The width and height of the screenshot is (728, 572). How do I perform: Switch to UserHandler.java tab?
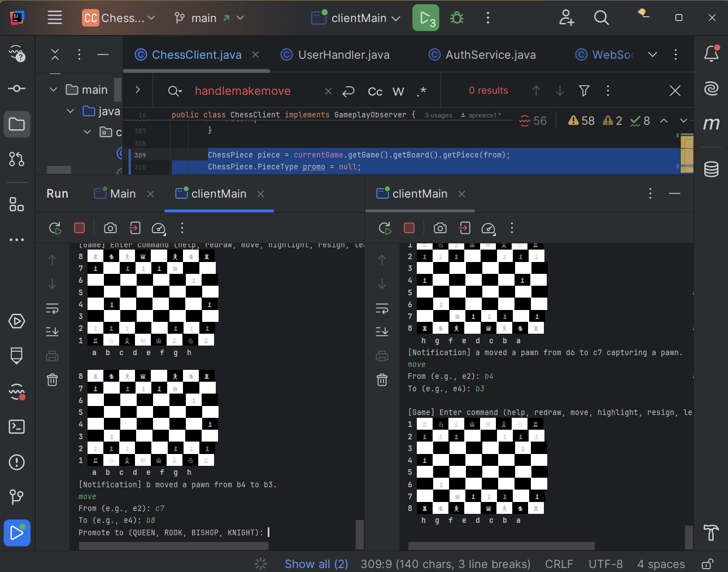(x=343, y=55)
